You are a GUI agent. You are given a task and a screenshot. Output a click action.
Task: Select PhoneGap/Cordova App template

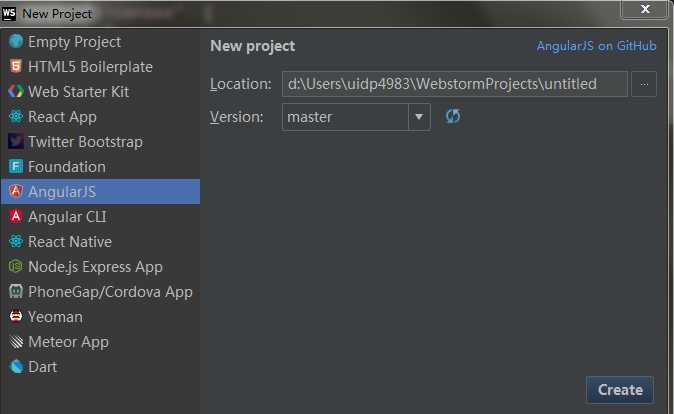[x=110, y=292]
